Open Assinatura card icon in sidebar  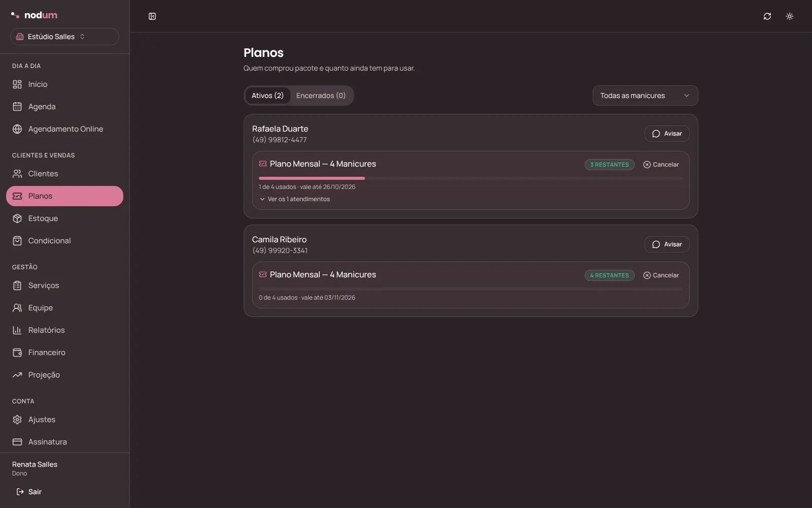tap(17, 442)
